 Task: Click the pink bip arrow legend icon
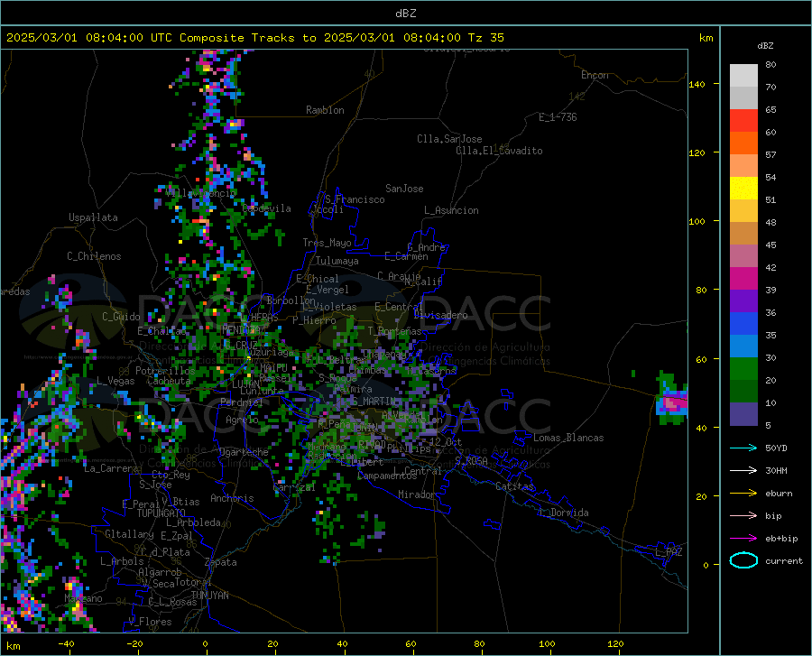(743, 516)
